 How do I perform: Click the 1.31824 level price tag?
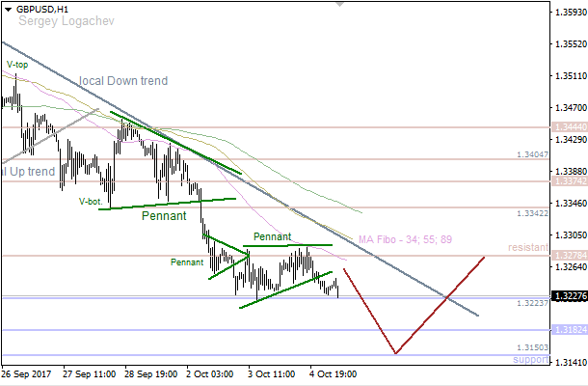(x=566, y=330)
